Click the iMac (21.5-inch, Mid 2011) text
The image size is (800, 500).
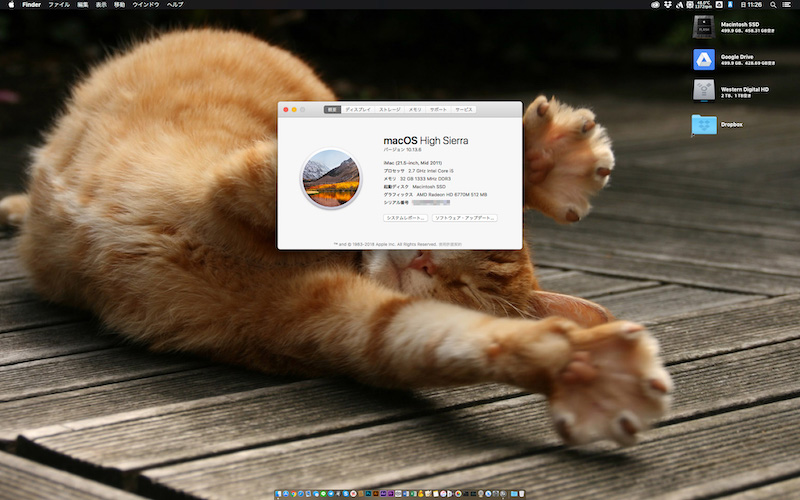point(413,163)
